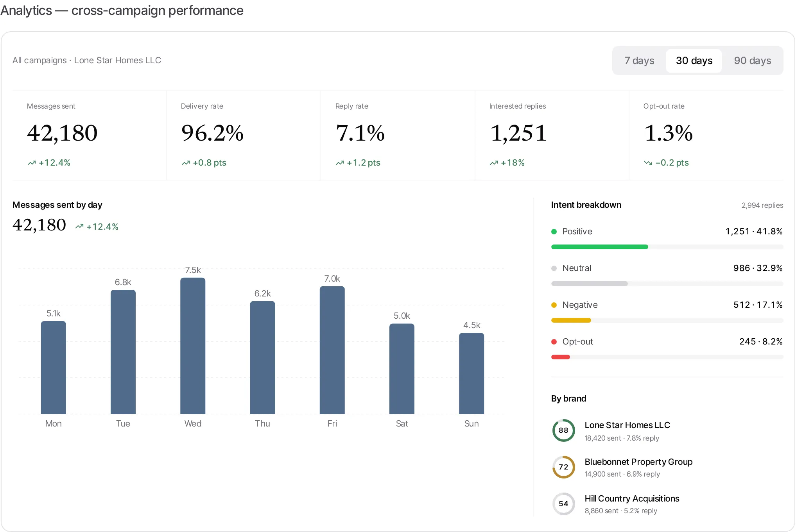This screenshot has height=532, width=796.
Task: Click the Neutral value '986 · 32.9%'
Action: (758, 268)
